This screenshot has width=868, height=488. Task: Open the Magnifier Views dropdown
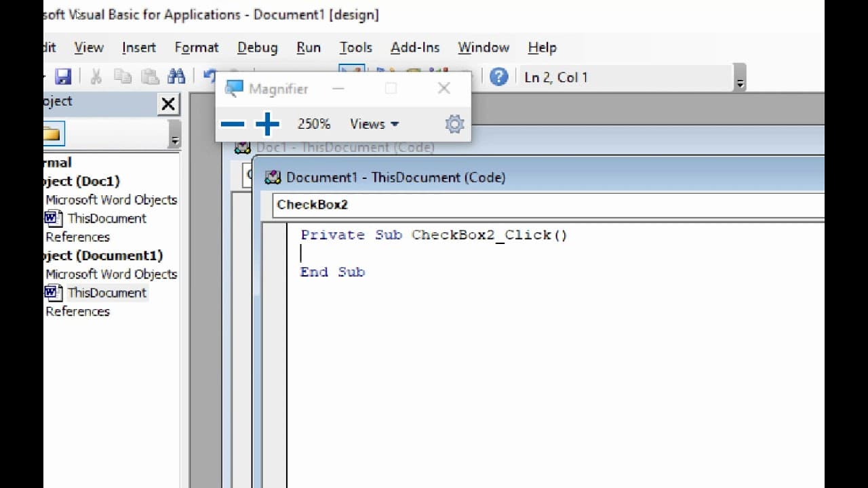click(374, 124)
